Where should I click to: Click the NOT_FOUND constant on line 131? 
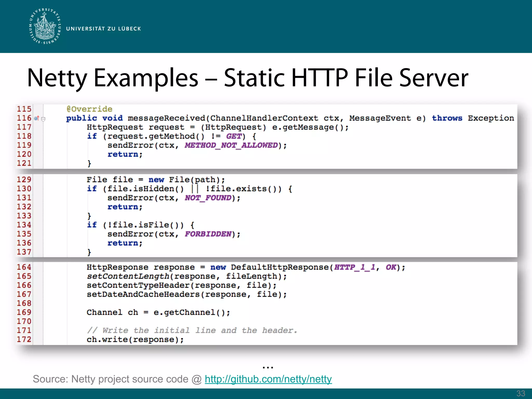208,198
